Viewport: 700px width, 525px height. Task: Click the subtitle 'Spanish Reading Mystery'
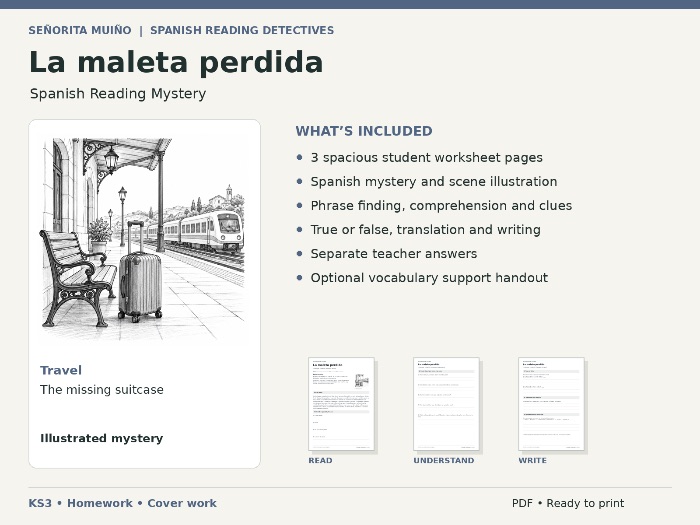[118, 94]
